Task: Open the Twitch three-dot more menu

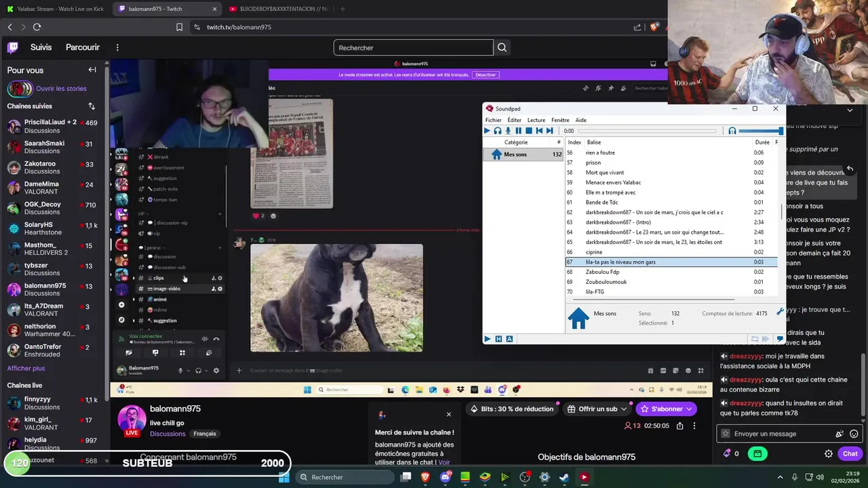Action: click(x=117, y=47)
